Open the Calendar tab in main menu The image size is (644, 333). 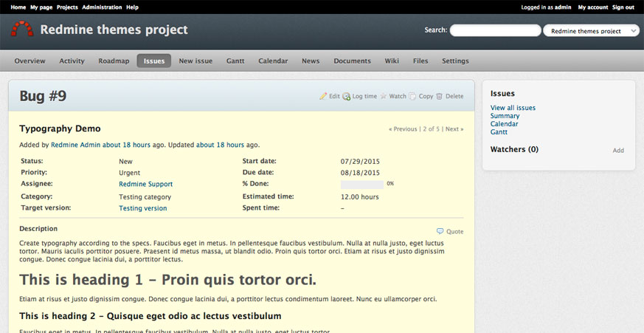[273, 61]
